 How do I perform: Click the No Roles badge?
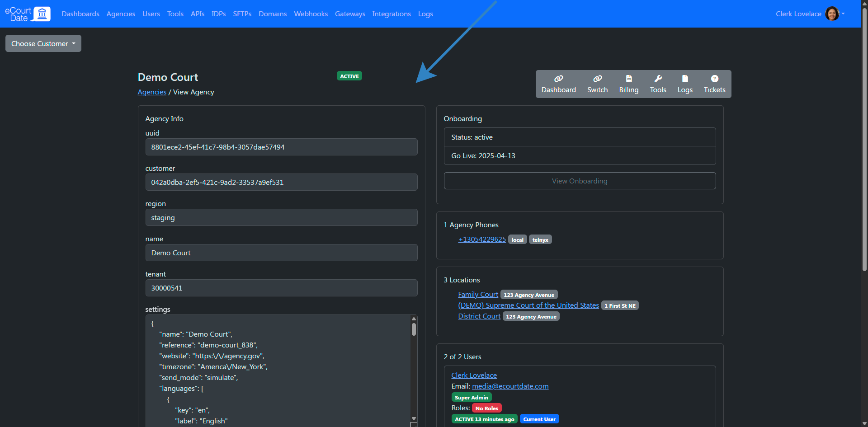click(487, 408)
